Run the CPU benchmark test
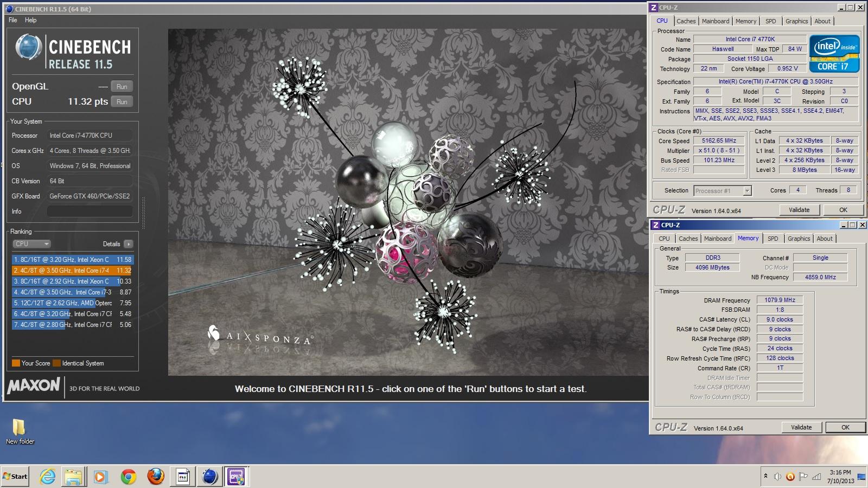 122,102
